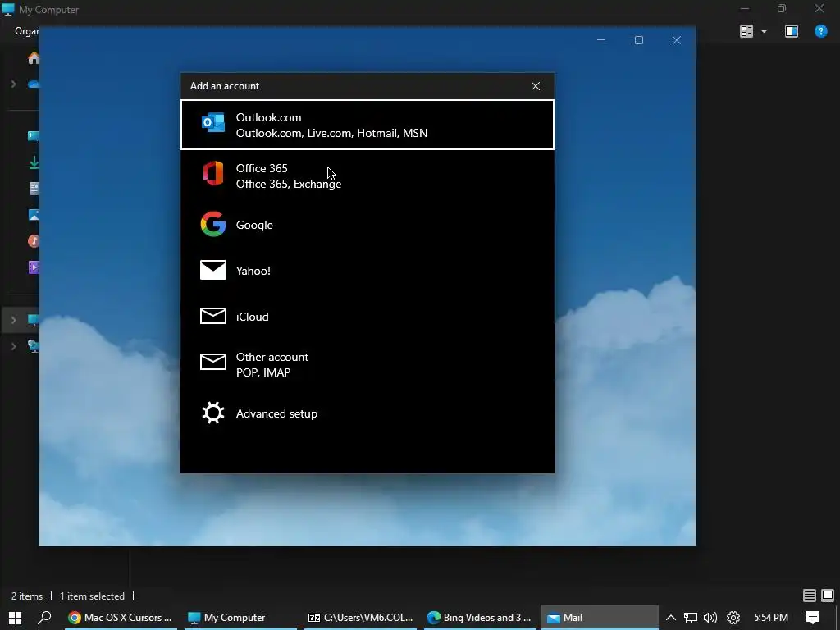This screenshot has height=630, width=840.
Task: Open the taskbar clock showing 5:54 PM
Action: coord(771,618)
